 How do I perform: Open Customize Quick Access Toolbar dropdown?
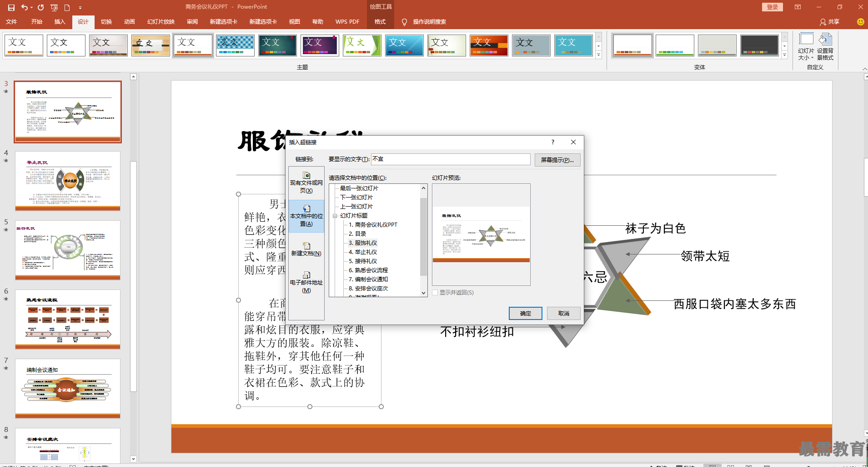[80, 7]
